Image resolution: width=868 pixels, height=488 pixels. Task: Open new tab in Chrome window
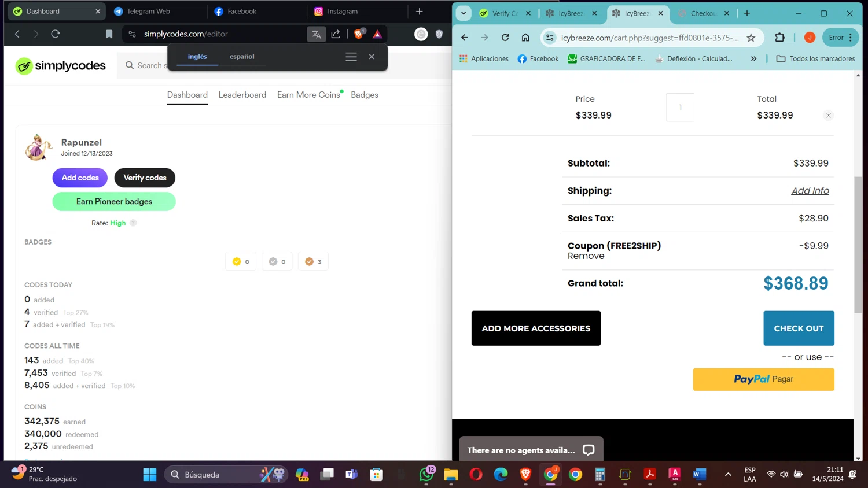coord(747,13)
